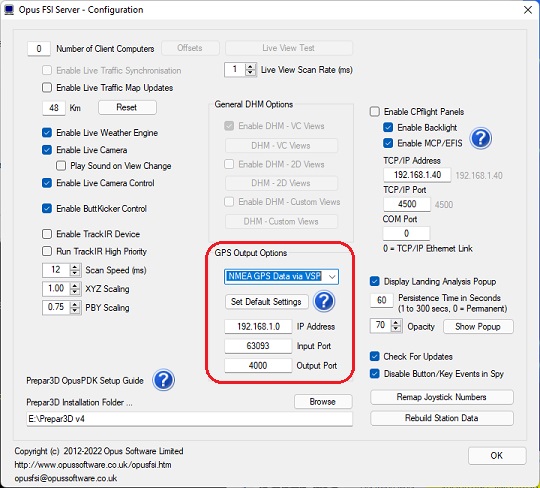Decrease TrackIR Scan Speed value
540x488 pixels.
(75, 273)
